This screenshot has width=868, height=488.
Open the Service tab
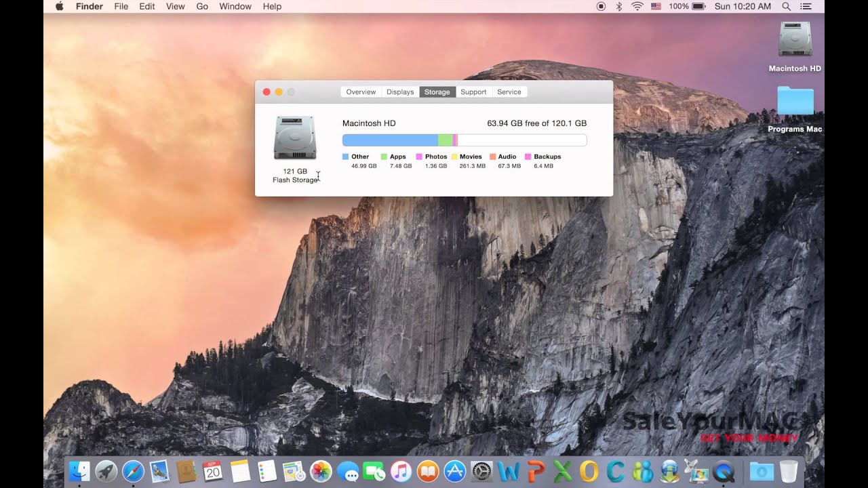pos(509,92)
